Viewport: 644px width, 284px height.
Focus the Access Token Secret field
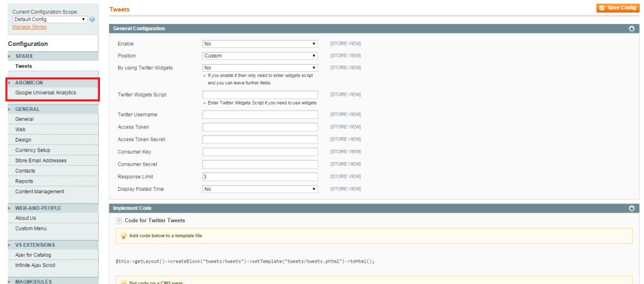(260, 139)
